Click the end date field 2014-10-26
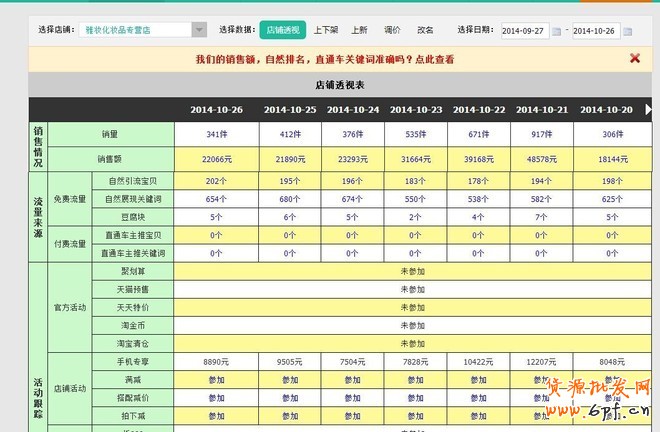The height and width of the screenshot is (432, 660). point(596,31)
